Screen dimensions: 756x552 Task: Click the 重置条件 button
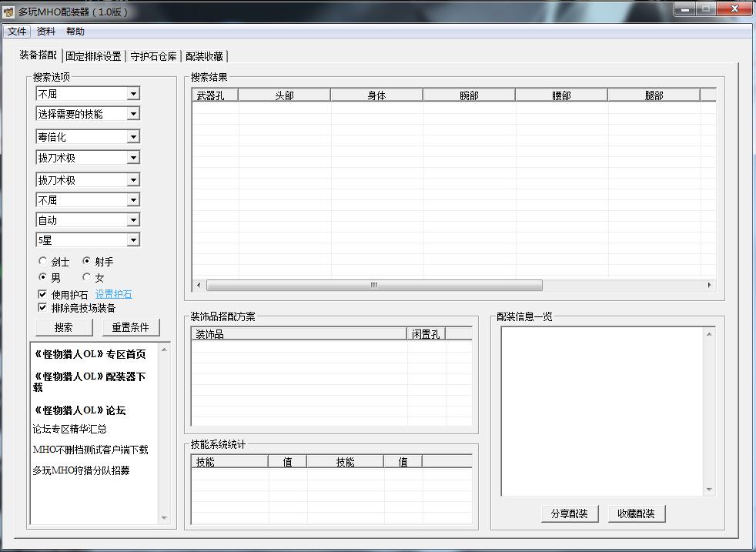tap(131, 327)
